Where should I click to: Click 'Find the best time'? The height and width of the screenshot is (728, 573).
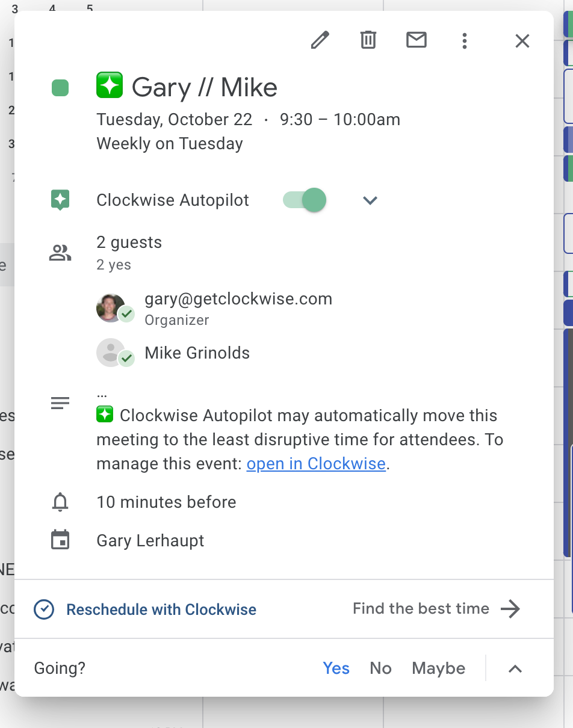pos(421,608)
